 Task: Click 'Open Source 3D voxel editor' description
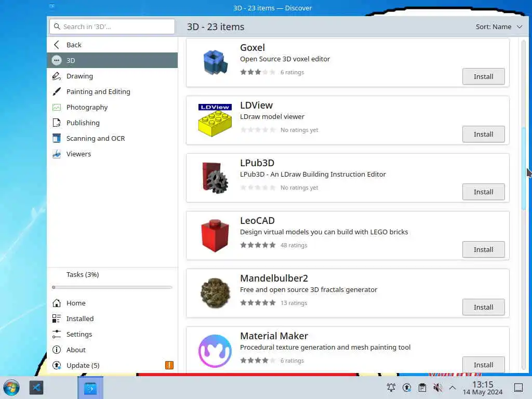tap(285, 59)
